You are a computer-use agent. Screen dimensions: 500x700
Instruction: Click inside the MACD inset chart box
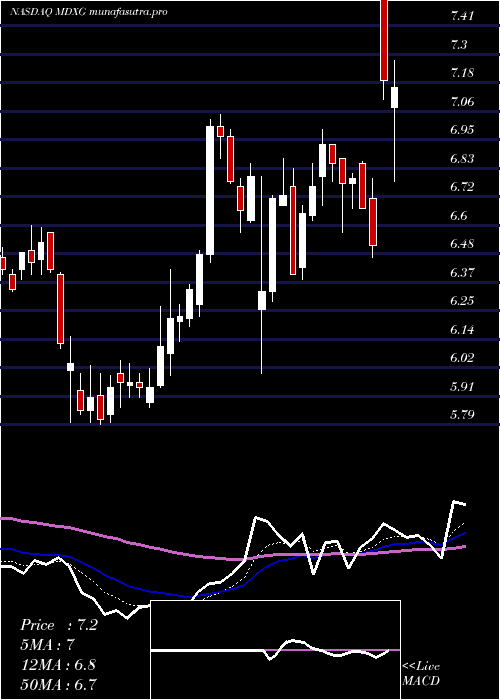[275, 650]
